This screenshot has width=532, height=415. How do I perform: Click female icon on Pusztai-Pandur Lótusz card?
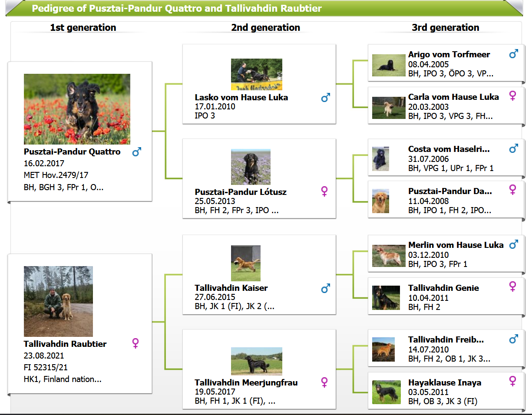pos(324,191)
